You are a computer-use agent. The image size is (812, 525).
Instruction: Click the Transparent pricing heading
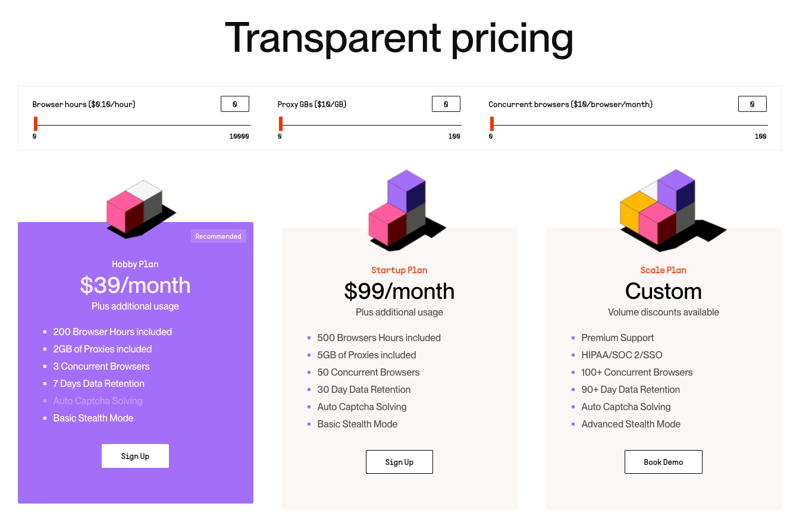tap(399, 38)
